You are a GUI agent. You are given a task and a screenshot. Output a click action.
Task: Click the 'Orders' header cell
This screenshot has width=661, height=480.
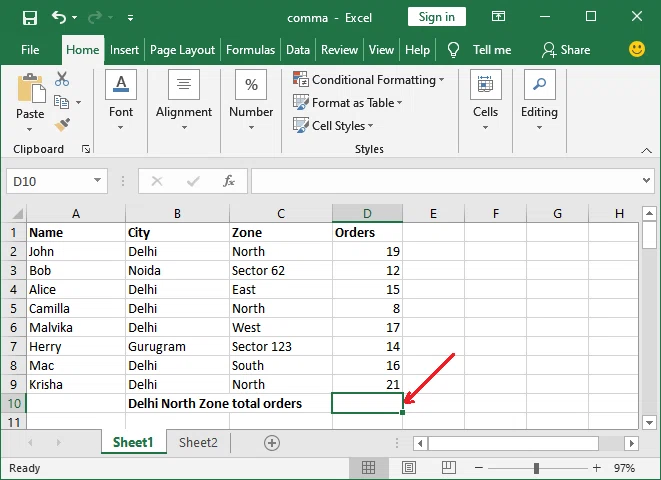click(367, 233)
